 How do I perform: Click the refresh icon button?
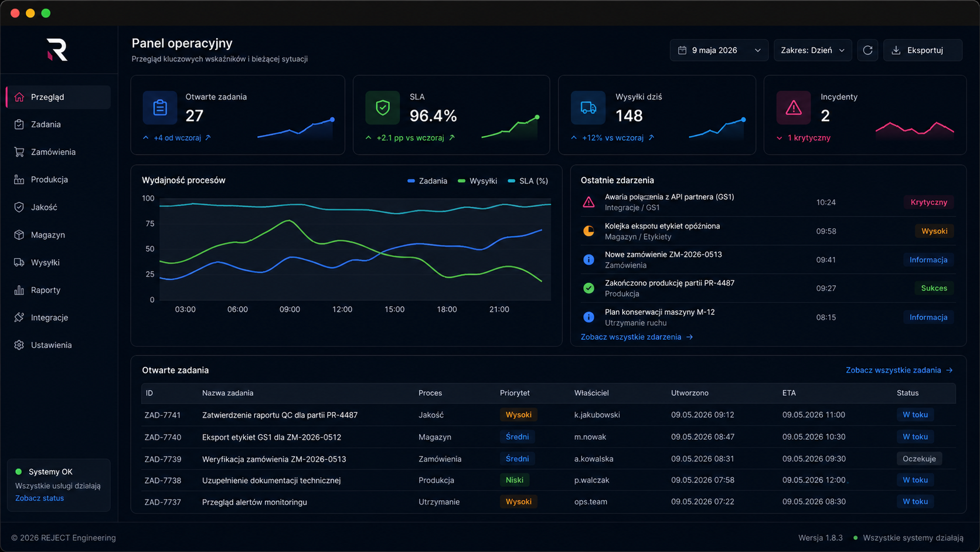[867, 50]
